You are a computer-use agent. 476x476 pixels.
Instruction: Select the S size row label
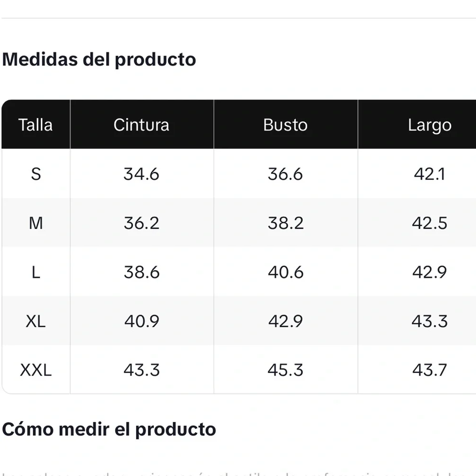36,174
